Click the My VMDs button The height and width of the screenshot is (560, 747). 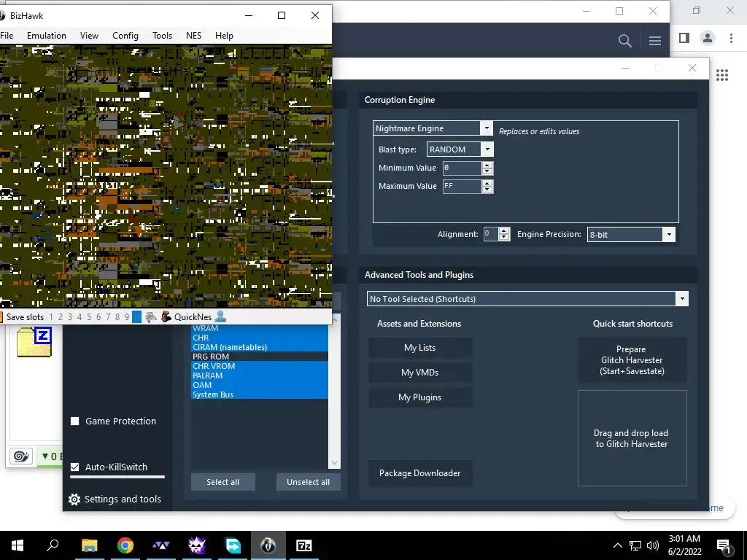pyautogui.click(x=419, y=373)
